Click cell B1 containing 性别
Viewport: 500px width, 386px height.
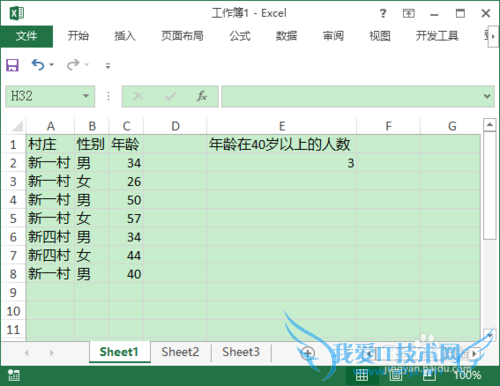click(92, 144)
